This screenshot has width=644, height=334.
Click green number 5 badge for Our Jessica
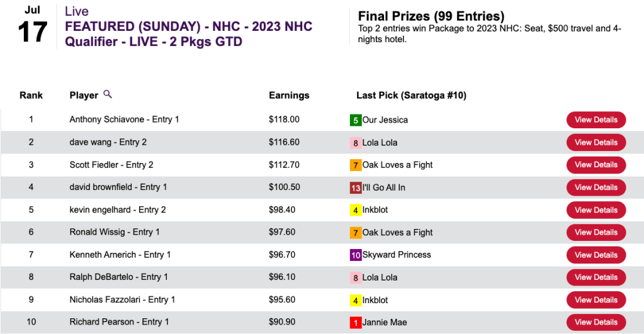356,120
